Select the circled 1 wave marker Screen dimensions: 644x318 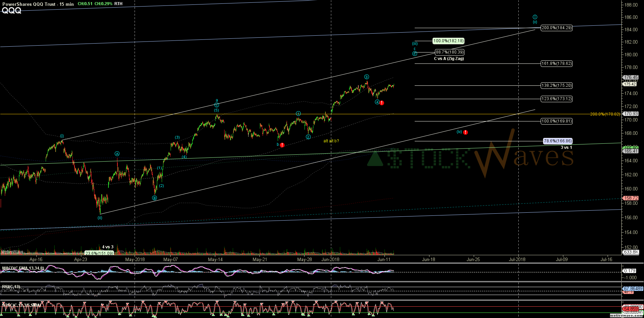coord(298,114)
